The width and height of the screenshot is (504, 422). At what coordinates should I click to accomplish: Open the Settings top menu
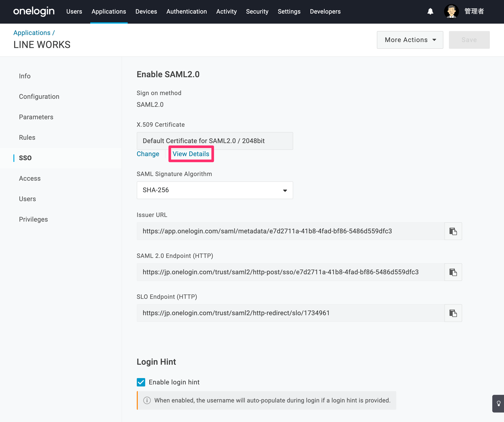(x=289, y=12)
